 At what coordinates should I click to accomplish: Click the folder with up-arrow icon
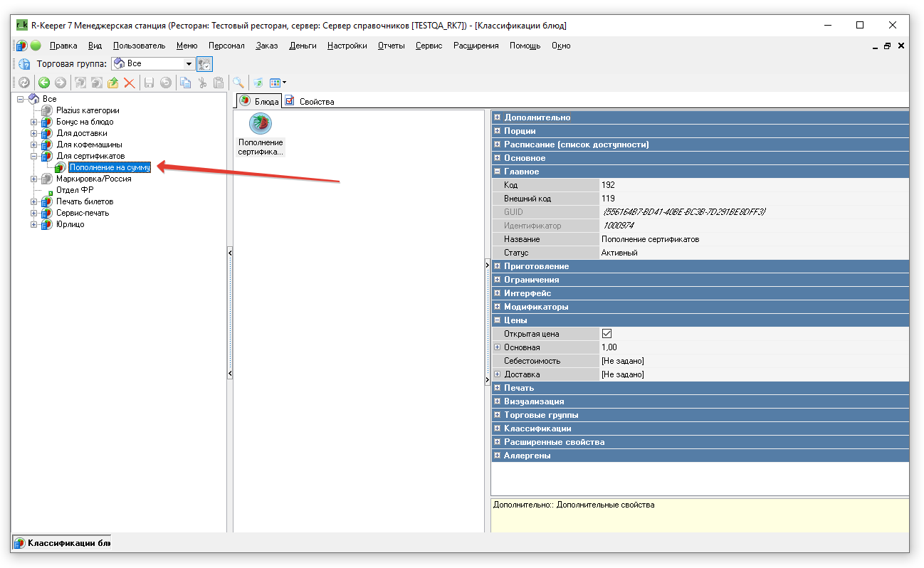click(113, 83)
